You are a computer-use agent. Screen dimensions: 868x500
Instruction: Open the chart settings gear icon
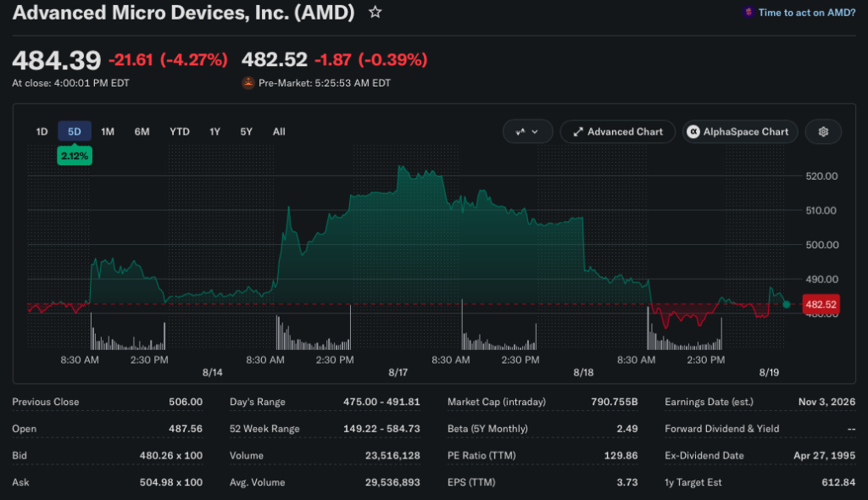point(823,132)
